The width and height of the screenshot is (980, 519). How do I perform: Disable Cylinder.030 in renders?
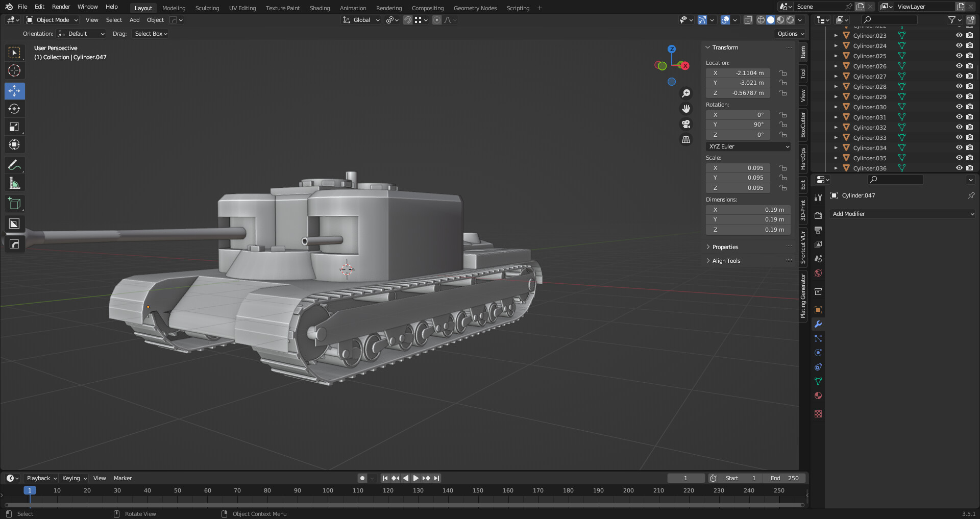(969, 107)
